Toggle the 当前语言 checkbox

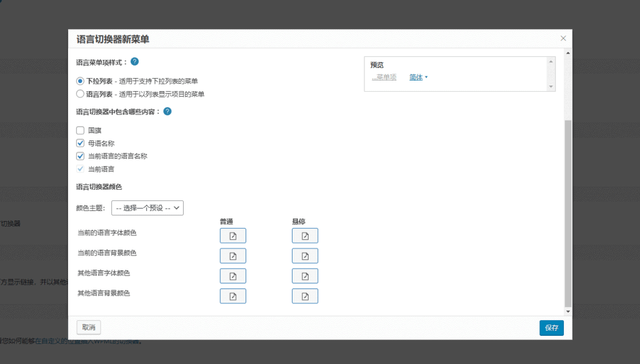[x=80, y=169]
